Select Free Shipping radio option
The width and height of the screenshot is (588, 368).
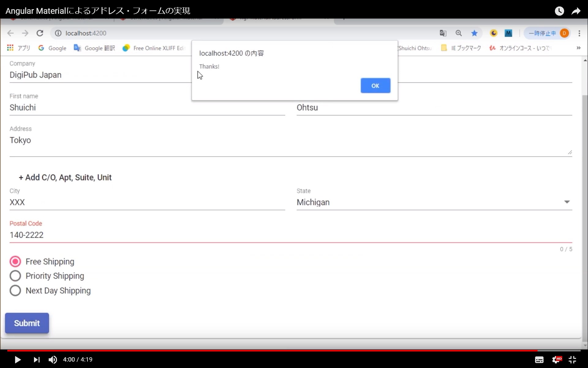coord(15,262)
